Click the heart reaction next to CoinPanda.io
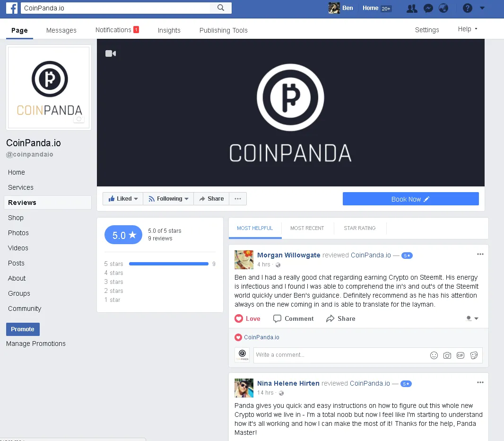The width and height of the screenshot is (504, 441). (x=238, y=337)
